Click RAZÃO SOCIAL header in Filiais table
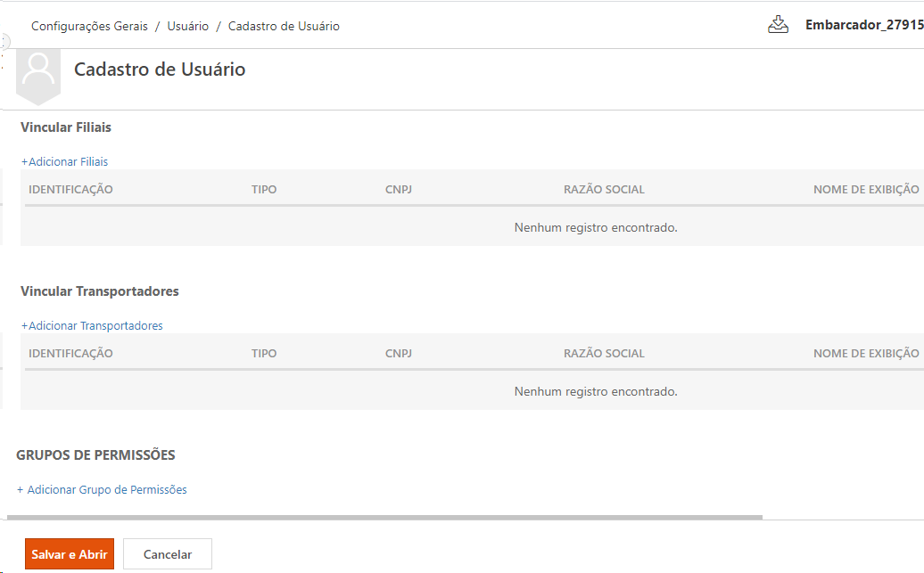This screenshot has height=573, width=924. [x=604, y=189]
